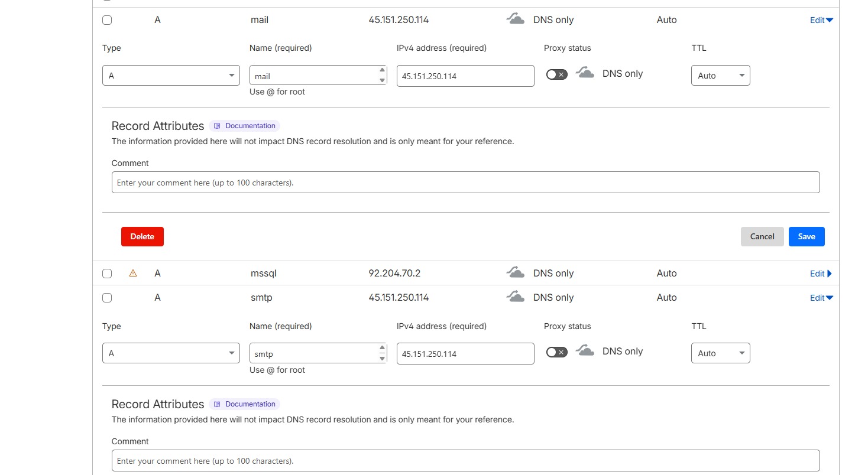
Task: Collapse the smtp record Edit section
Action: click(821, 298)
